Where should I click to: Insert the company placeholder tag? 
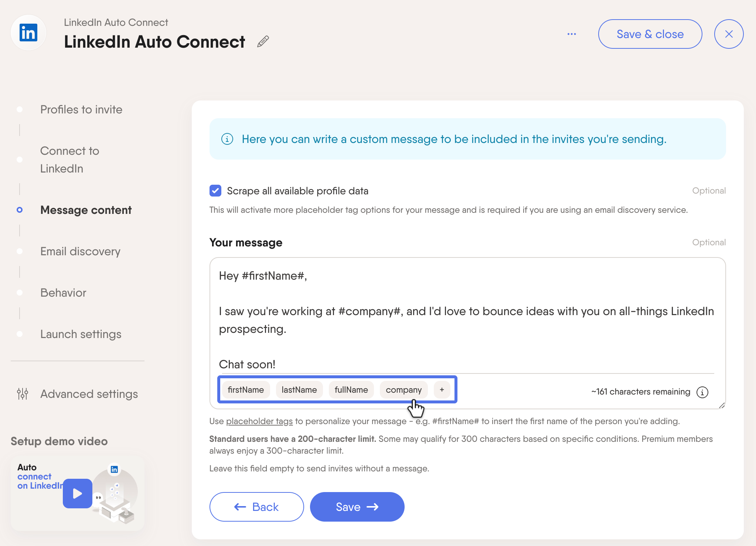point(403,390)
